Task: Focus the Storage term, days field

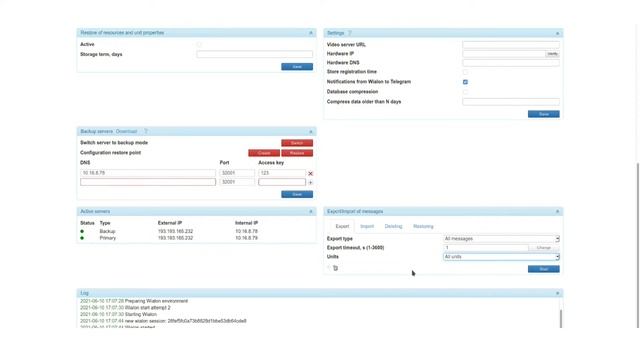Action: point(254,54)
